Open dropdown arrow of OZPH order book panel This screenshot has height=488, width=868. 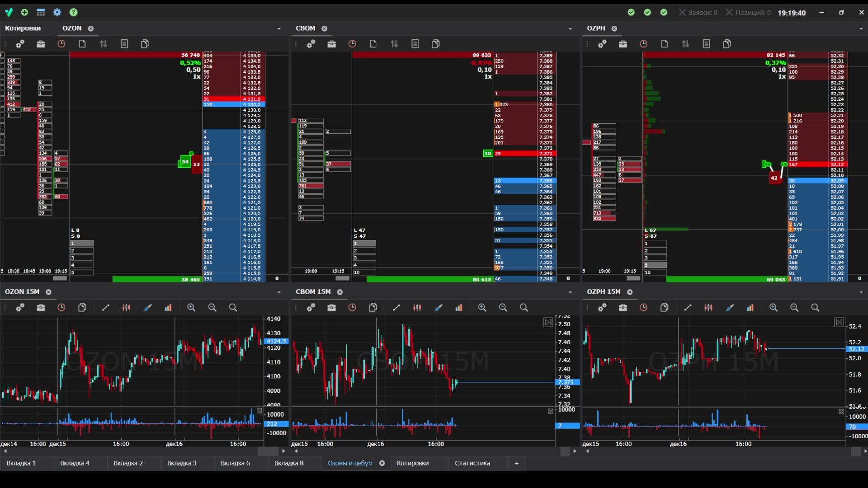[x=861, y=28]
